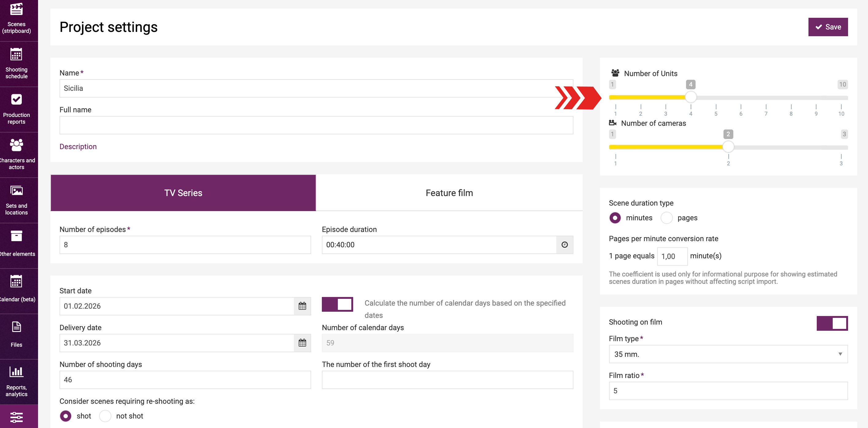This screenshot has height=428, width=868.
Task: Open the Delivery date calendar picker
Action: [302, 343]
